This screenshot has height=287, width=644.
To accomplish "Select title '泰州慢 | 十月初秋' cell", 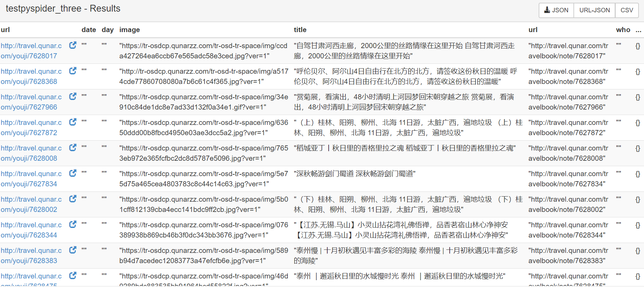I will click(406, 256).
